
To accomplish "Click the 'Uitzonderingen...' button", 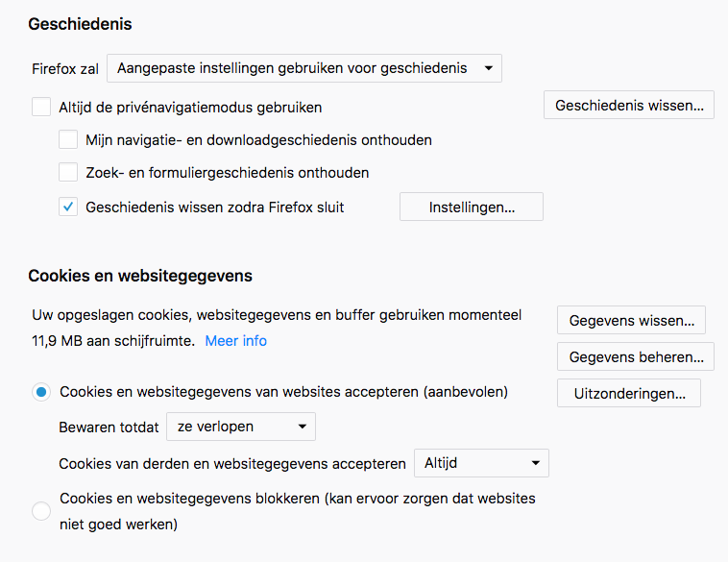I will click(x=628, y=393).
